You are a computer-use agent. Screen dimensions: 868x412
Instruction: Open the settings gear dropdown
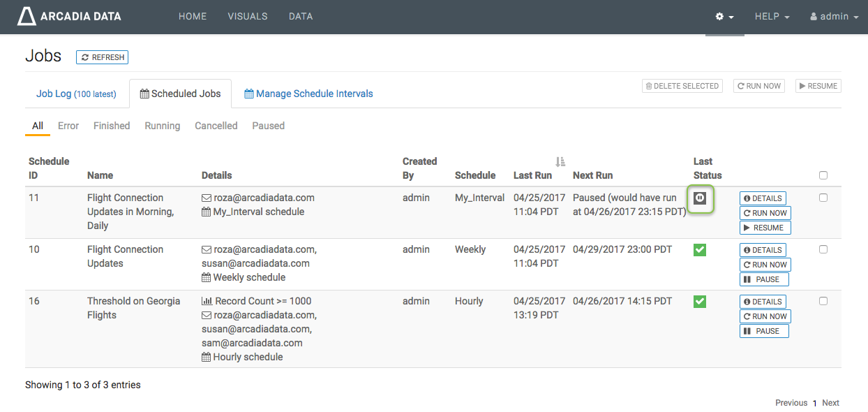pyautogui.click(x=724, y=17)
